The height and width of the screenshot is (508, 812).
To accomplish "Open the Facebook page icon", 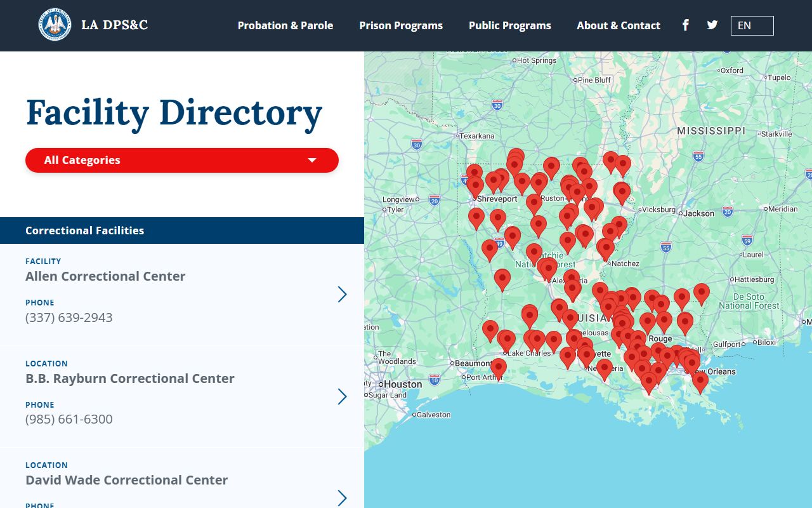I will pos(686,25).
